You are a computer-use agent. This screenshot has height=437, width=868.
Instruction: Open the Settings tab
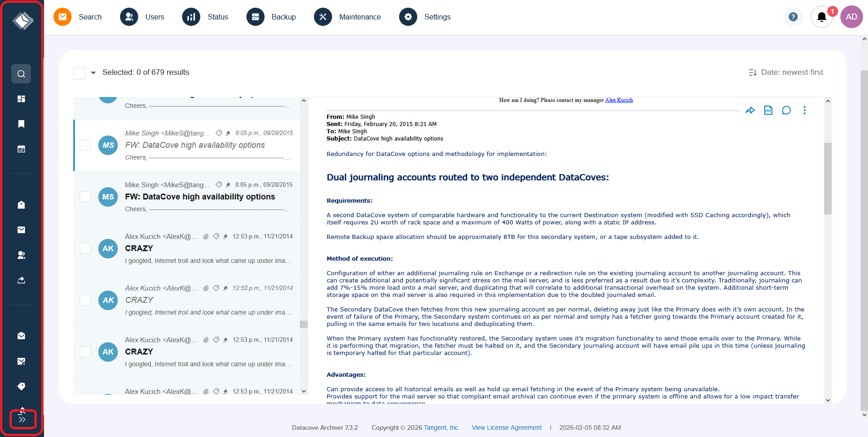pos(424,17)
